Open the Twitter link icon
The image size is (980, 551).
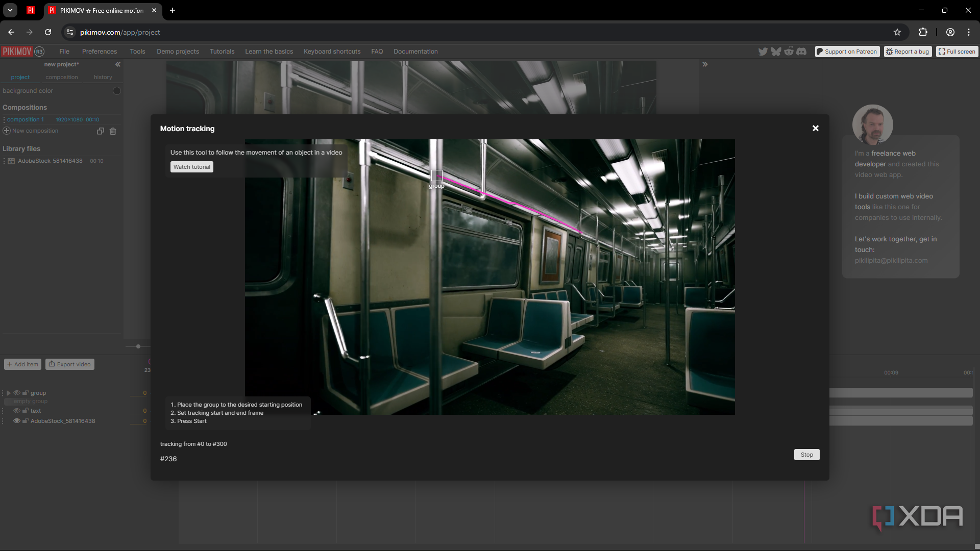pyautogui.click(x=763, y=52)
